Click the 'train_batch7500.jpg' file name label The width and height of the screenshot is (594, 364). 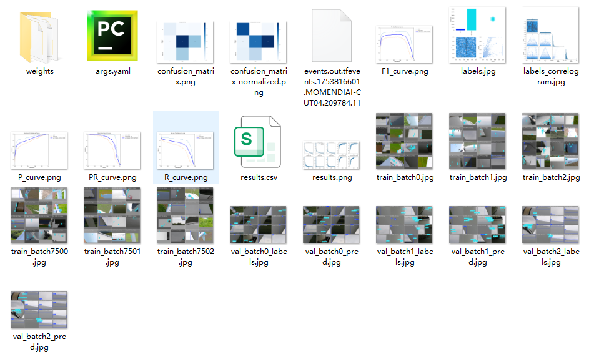pos(39,257)
